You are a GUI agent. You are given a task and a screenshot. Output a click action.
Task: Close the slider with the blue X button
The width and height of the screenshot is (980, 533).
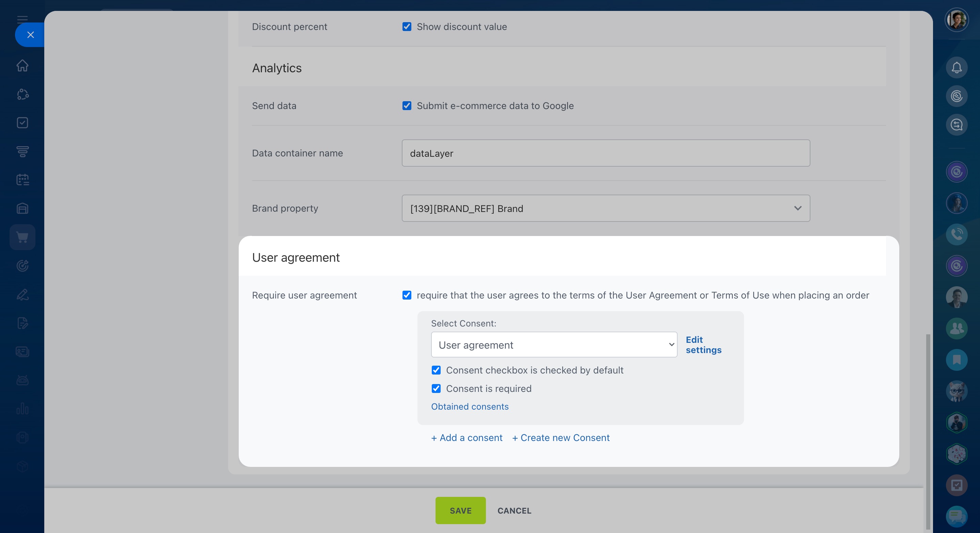(30, 35)
